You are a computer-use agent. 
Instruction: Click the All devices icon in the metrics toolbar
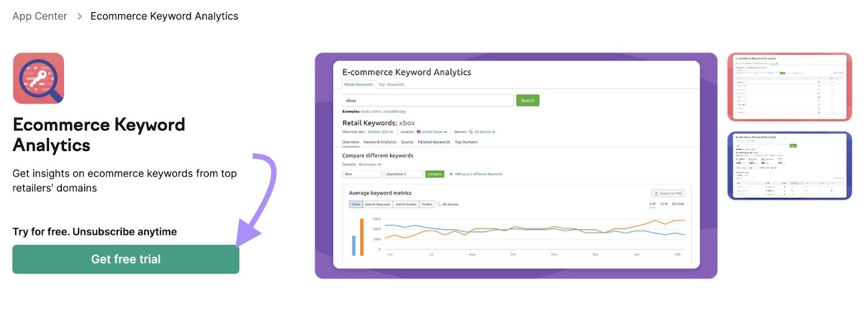(x=439, y=204)
